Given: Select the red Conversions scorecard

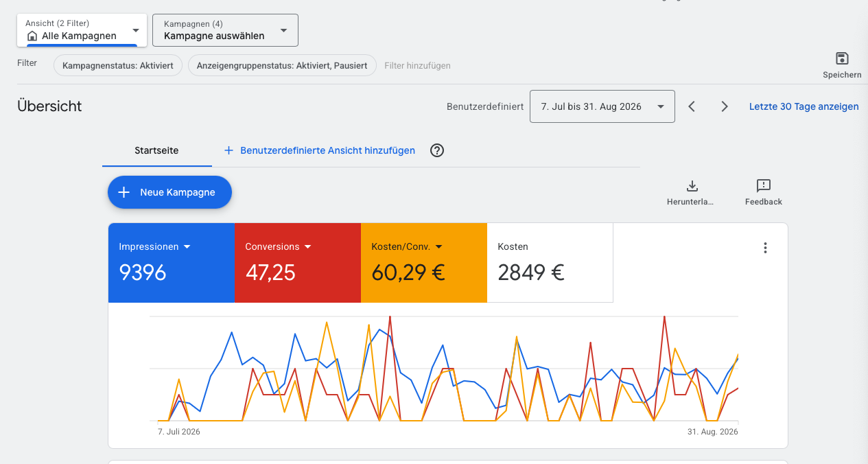Looking at the screenshot, I should point(297,263).
